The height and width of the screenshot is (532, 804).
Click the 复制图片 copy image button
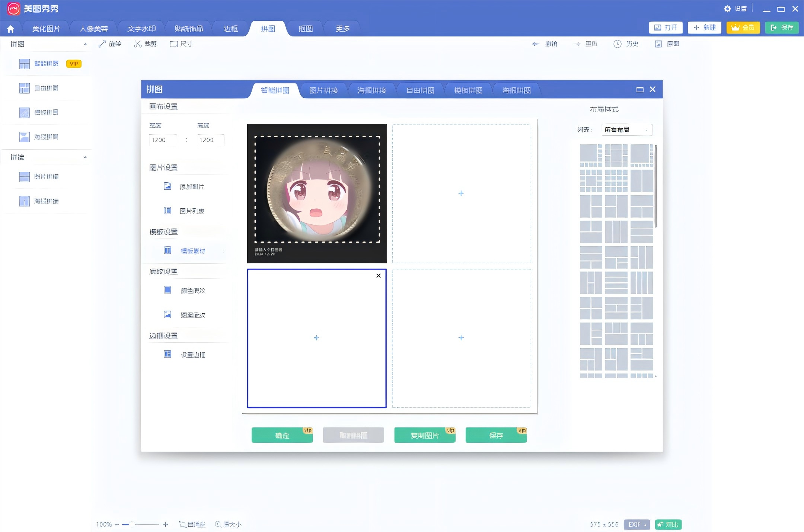pos(425,435)
